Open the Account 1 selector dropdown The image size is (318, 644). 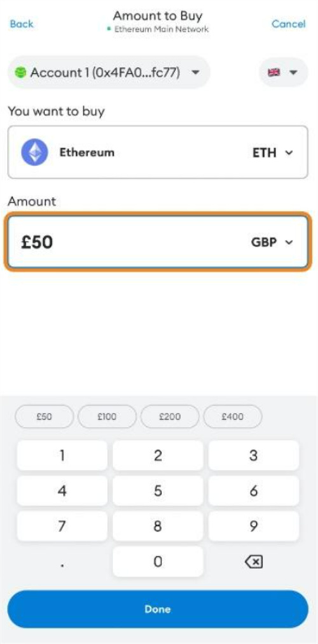(109, 72)
